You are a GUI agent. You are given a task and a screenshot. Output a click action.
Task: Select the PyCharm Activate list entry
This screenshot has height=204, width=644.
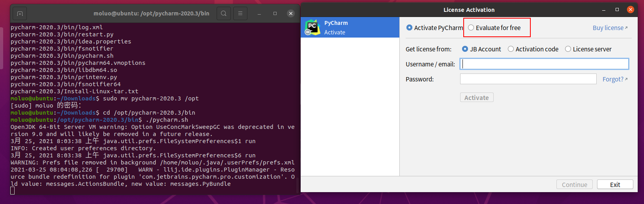[x=350, y=27]
